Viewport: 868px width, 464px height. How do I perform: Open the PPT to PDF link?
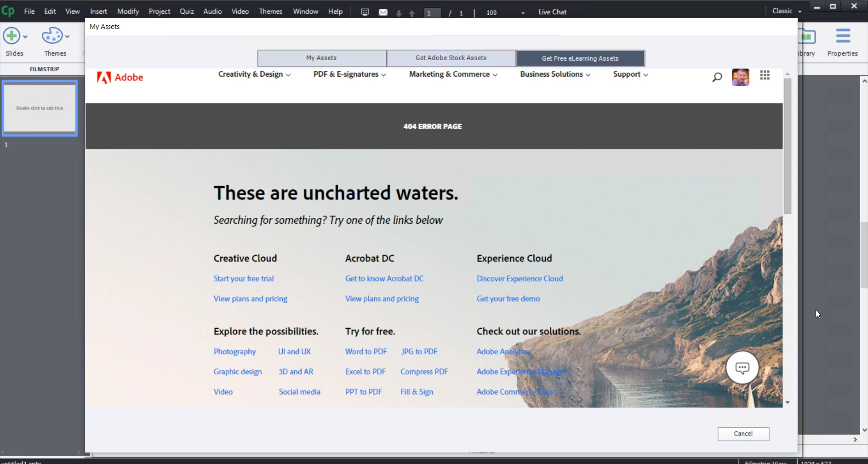[x=364, y=392]
